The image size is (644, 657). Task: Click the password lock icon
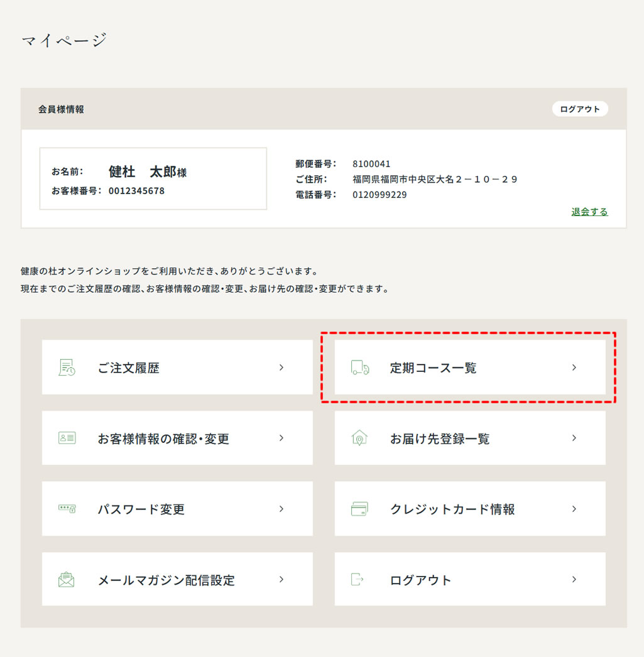[67, 509]
